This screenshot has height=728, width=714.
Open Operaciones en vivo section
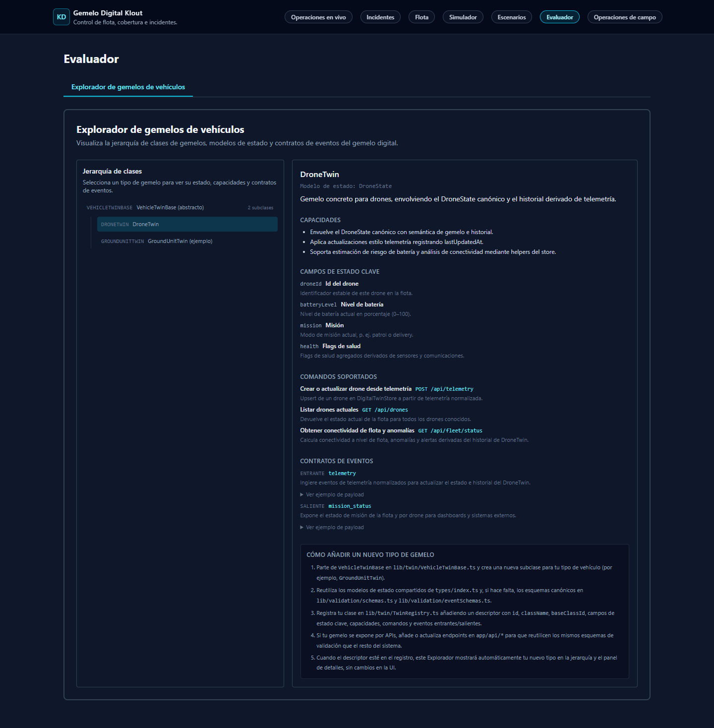coord(318,17)
